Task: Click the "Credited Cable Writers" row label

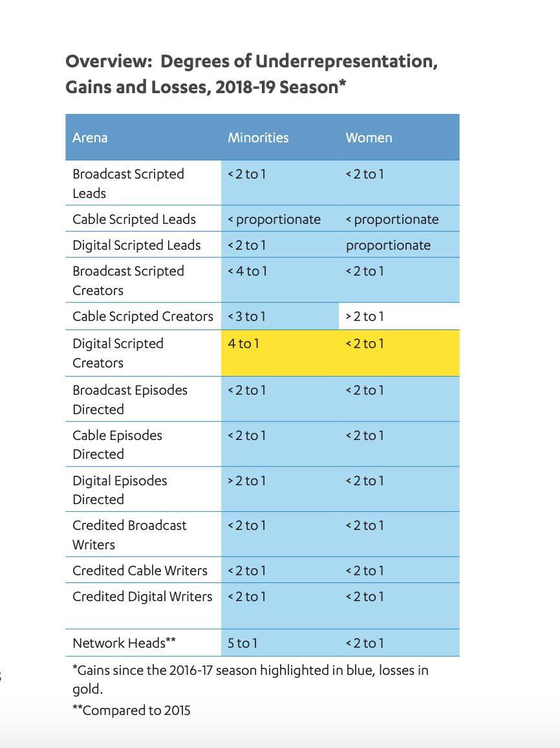Action: (140, 571)
